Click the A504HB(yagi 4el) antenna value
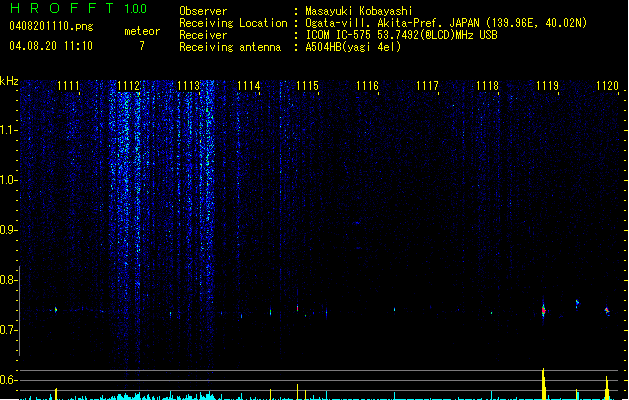This screenshot has height=400, width=629. 353,47
